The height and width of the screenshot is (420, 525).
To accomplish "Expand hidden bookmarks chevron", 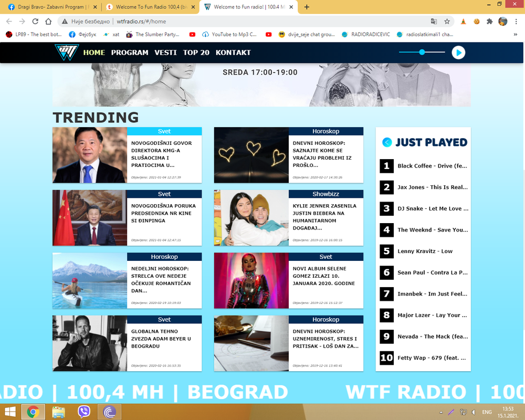I will pyautogui.click(x=516, y=35).
